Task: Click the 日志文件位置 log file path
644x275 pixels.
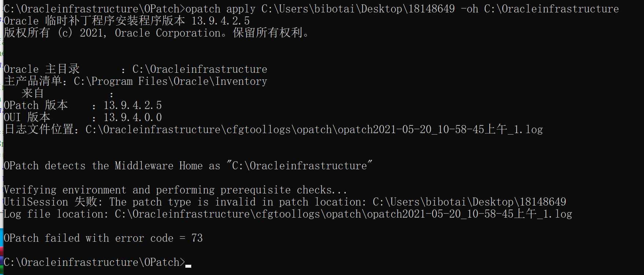Action: click(x=314, y=129)
